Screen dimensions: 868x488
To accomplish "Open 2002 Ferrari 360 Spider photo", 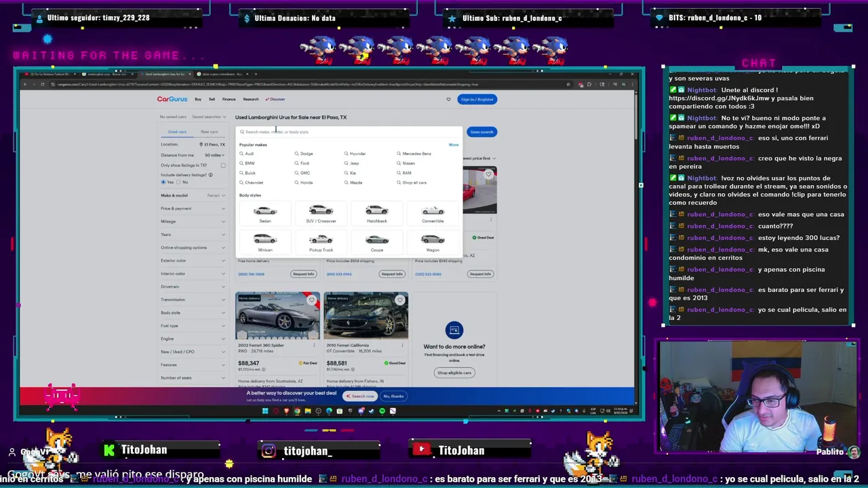I will (277, 316).
